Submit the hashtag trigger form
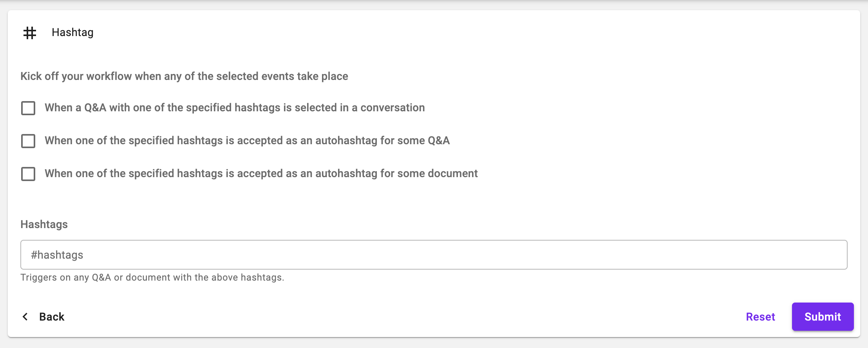Screen dimensions: 868x348 click(x=823, y=317)
